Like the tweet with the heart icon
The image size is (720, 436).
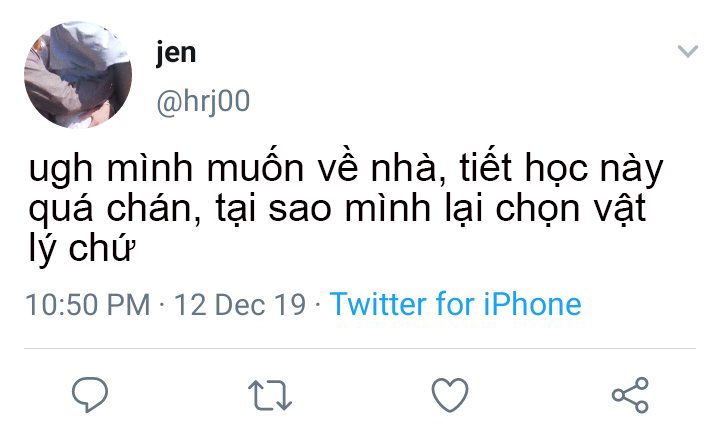coord(450,395)
